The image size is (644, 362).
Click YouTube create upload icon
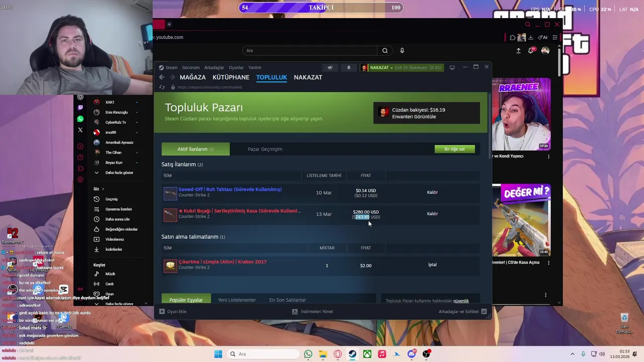518,51
